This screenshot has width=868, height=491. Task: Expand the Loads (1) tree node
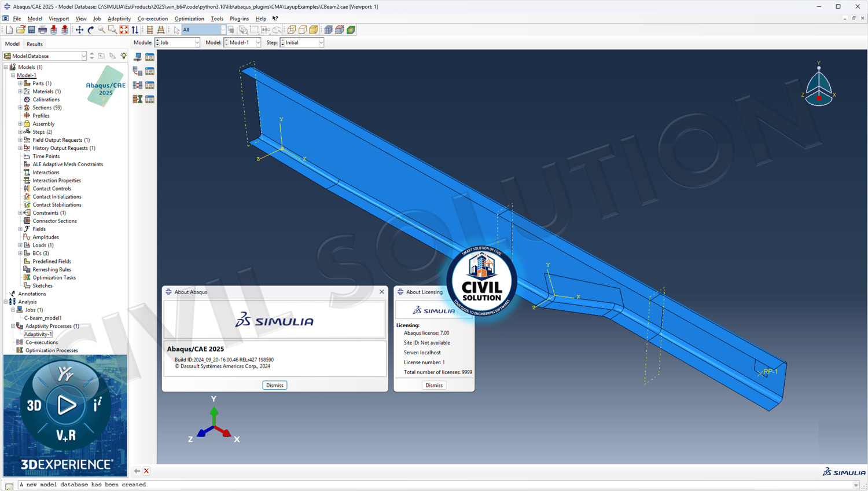tap(20, 245)
